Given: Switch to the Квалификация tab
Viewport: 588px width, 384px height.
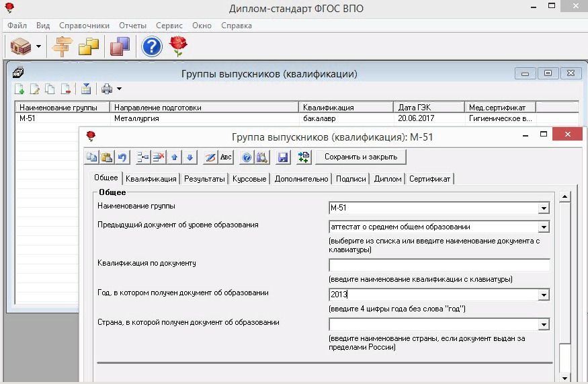Looking at the screenshot, I should pyautogui.click(x=151, y=179).
